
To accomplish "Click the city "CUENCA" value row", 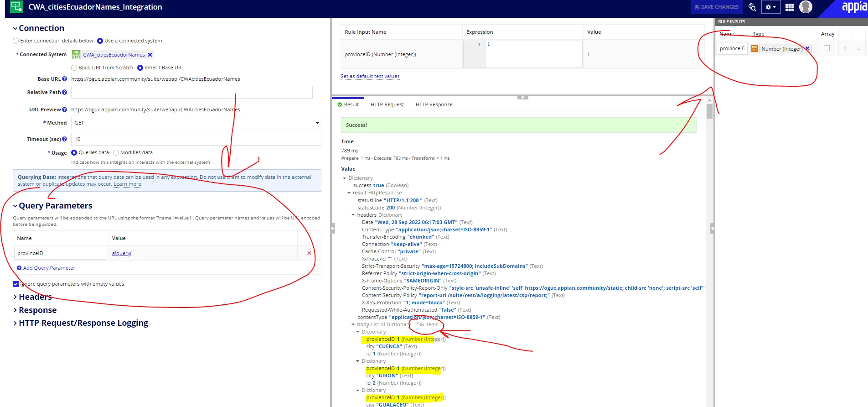I will (x=392, y=346).
